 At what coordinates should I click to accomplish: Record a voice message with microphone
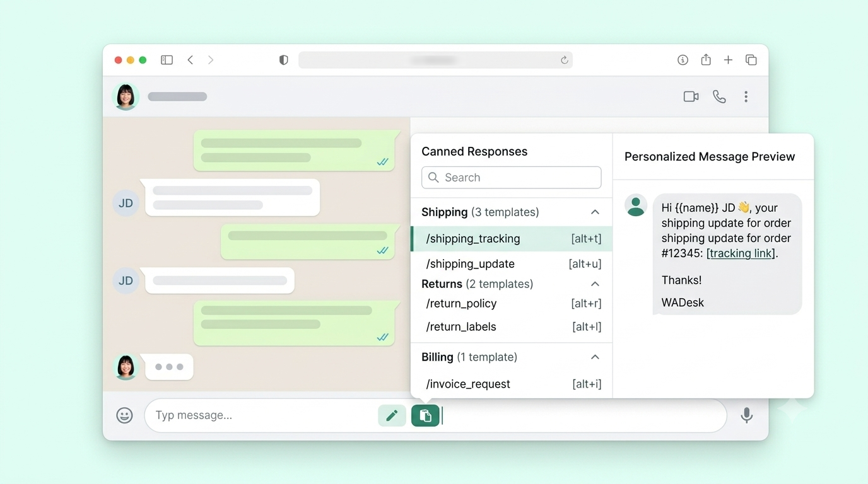pyautogui.click(x=746, y=415)
